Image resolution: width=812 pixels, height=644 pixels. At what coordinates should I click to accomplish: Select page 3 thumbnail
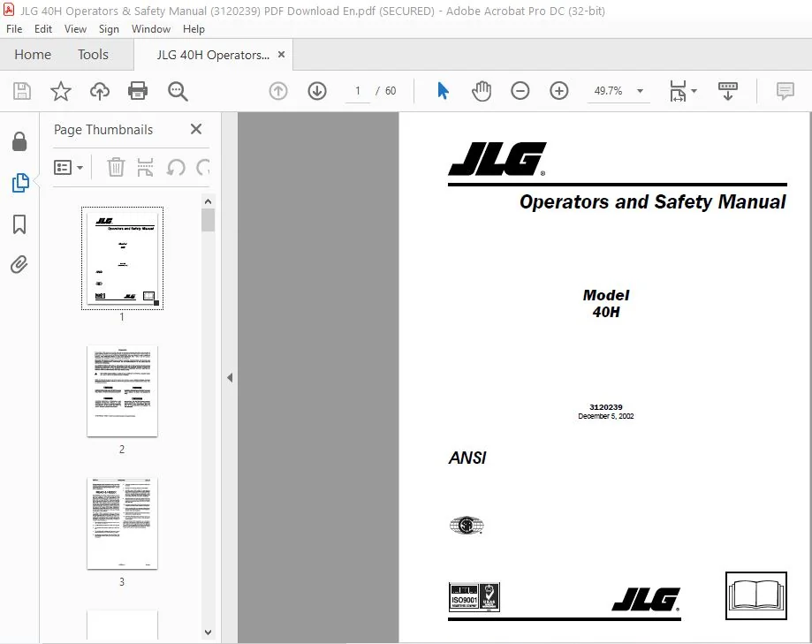(x=122, y=523)
